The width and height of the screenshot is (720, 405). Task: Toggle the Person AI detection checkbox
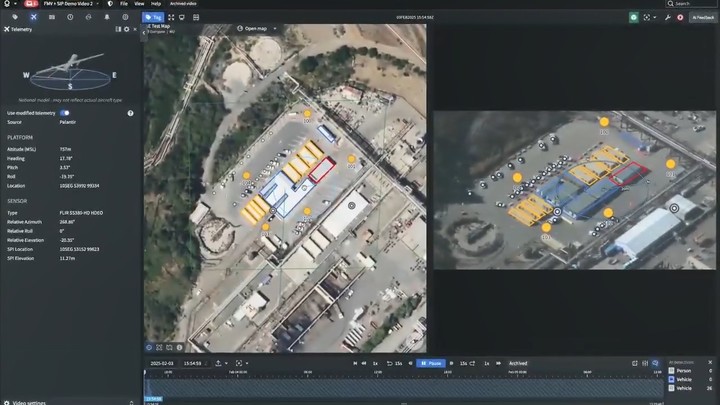point(672,371)
